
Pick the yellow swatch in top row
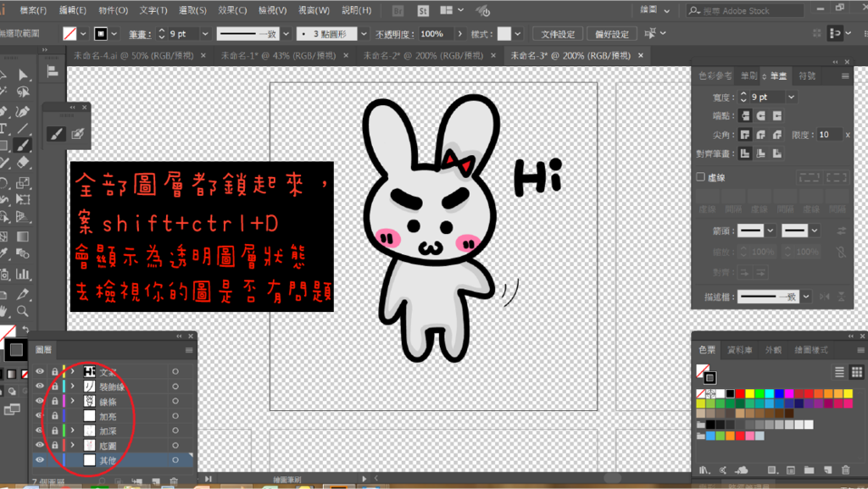tap(749, 394)
